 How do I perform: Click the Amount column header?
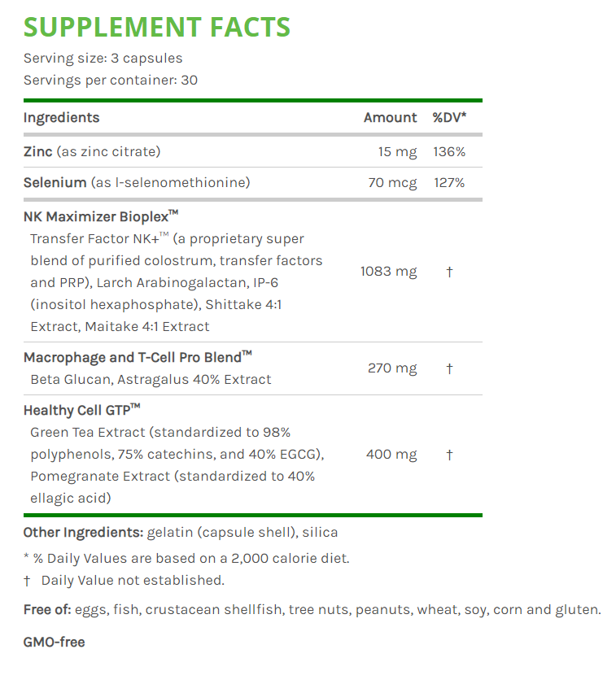pos(390,118)
